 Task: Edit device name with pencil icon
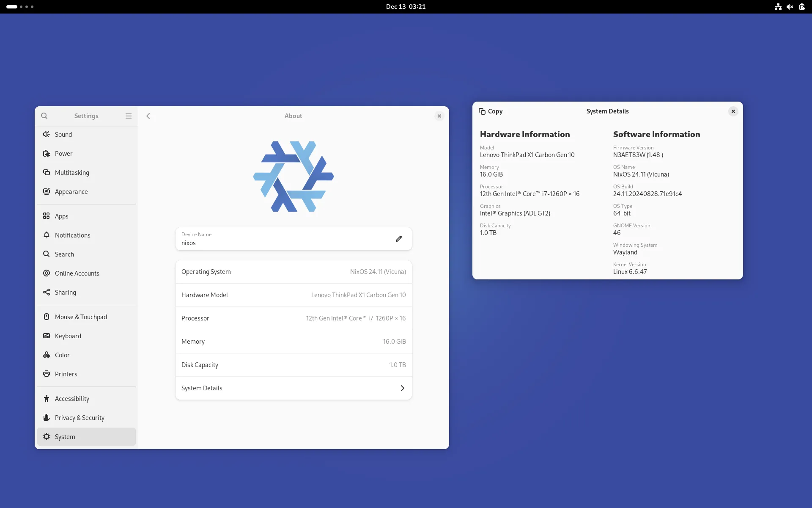(398, 239)
